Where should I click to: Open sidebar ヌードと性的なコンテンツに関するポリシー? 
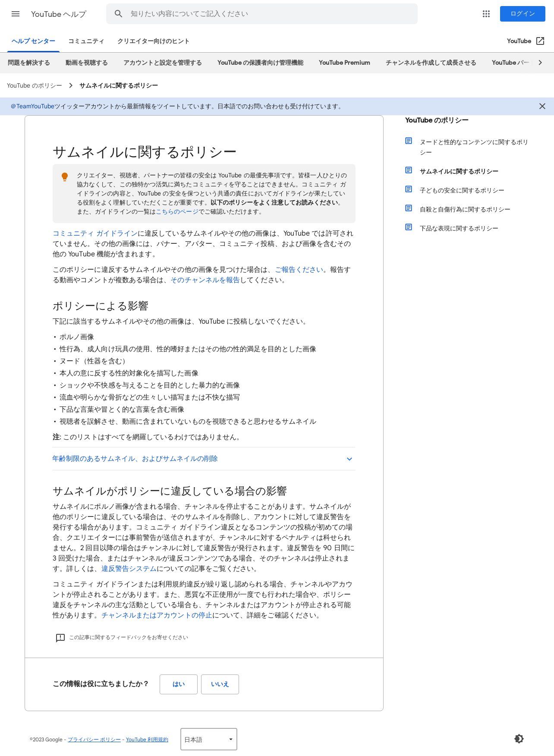click(474, 147)
